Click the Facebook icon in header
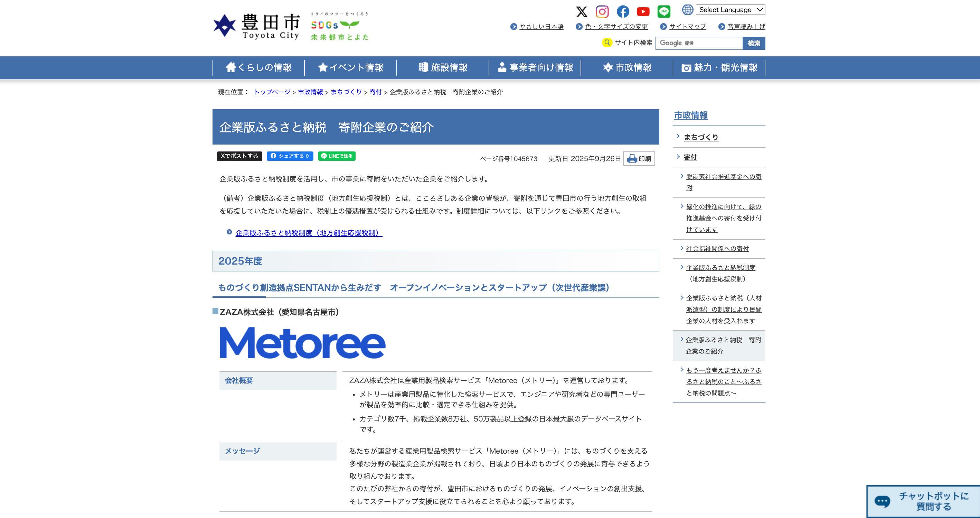980x518 pixels. tap(622, 11)
